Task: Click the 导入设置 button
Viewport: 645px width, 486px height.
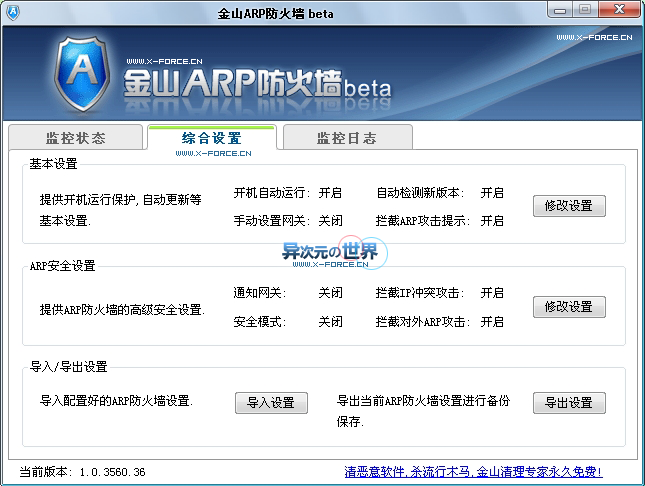Action: (x=271, y=402)
